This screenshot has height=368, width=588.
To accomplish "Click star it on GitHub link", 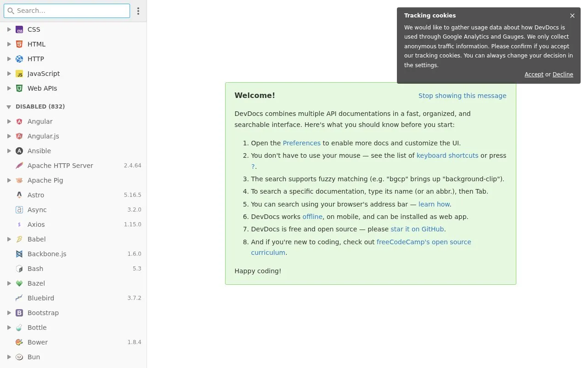I will (417, 229).
